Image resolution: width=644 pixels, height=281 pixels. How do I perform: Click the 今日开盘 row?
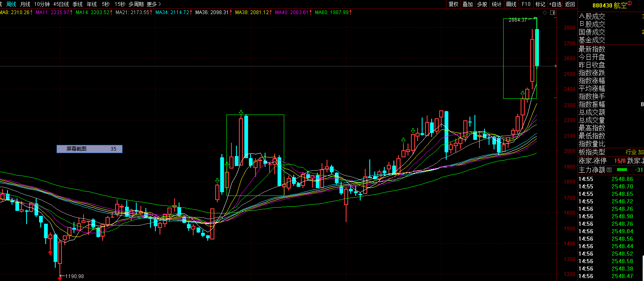pos(611,57)
